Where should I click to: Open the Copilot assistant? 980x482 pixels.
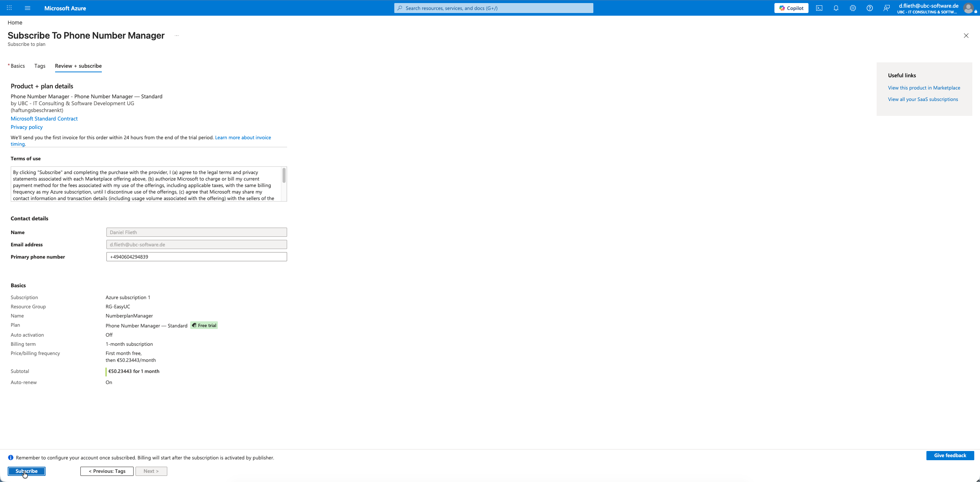pyautogui.click(x=791, y=8)
